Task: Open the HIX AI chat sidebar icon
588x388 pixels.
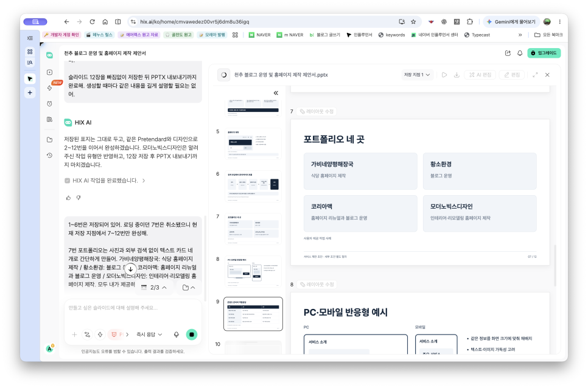Action: click(x=49, y=55)
